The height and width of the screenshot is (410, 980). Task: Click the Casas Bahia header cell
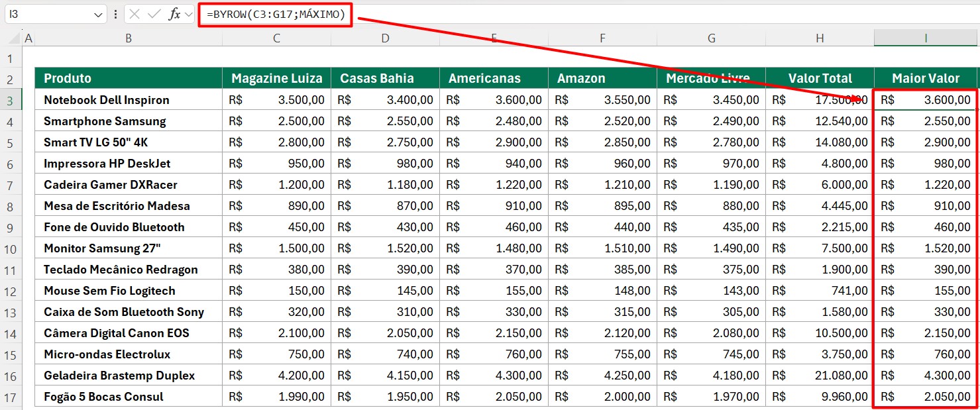point(385,78)
